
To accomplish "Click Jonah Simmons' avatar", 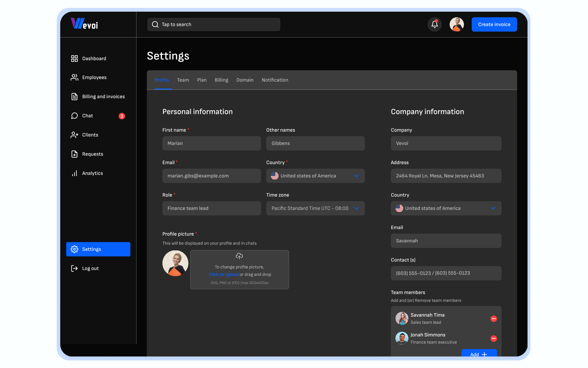I will pyautogui.click(x=402, y=338).
